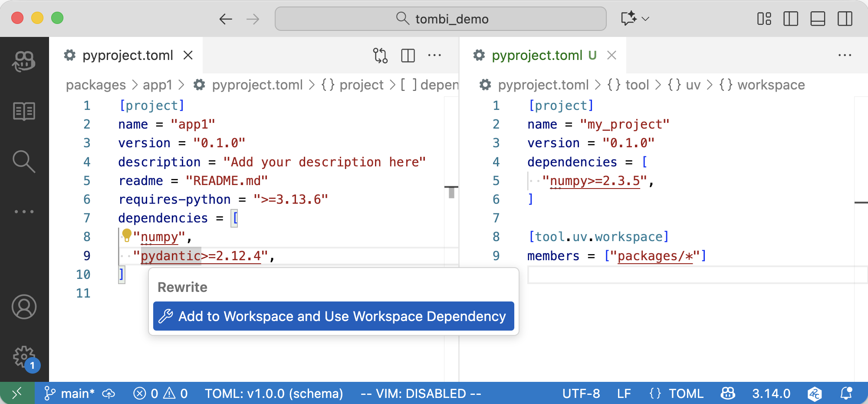Screen dimensions: 868x404
Task: Click the lightbulb code action on line 8
Action: (x=127, y=235)
